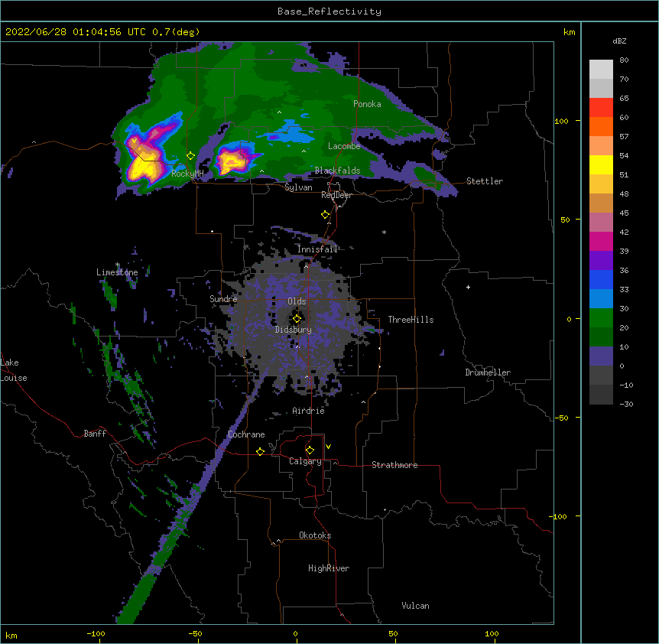659x644 pixels.
Task: Click the Limestone label
Action: [x=117, y=272]
